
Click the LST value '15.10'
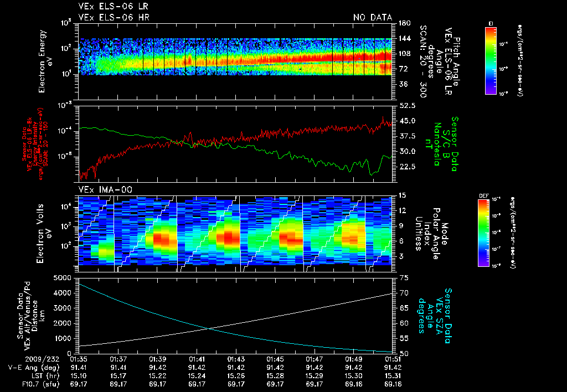pos(79,376)
